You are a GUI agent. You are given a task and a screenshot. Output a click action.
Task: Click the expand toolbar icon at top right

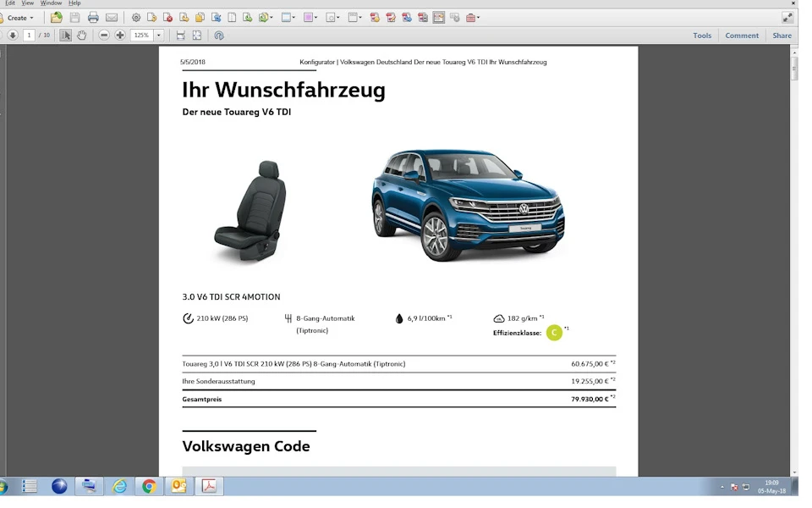[x=787, y=18]
